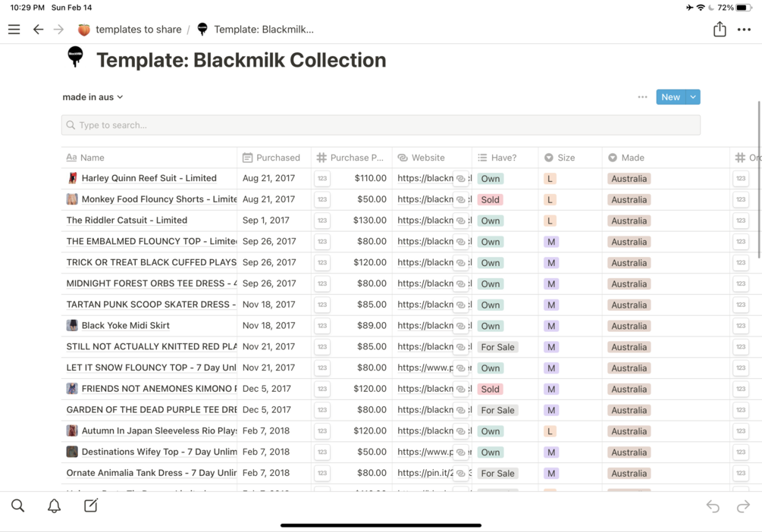The height and width of the screenshot is (532, 762).
Task: Select the $110.00 price cell
Action: tap(370, 178)
